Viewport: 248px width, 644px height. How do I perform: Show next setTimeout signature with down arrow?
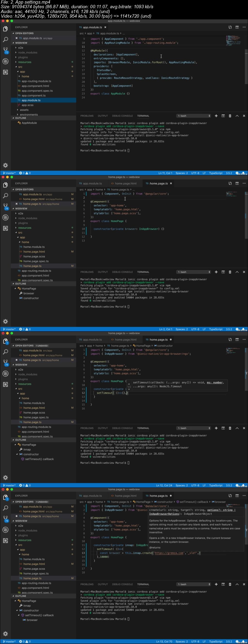[x=129, y=389]
